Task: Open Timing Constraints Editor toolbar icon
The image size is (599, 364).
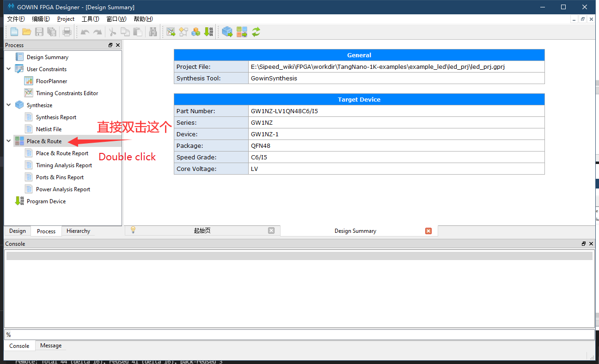Action: (x=171, y=32)
